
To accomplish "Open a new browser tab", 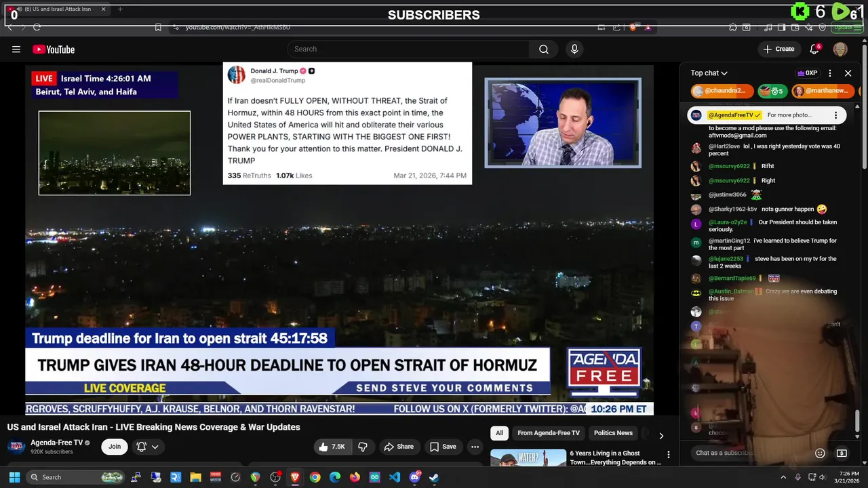I will pyautogui.click(x=120, y=9).
